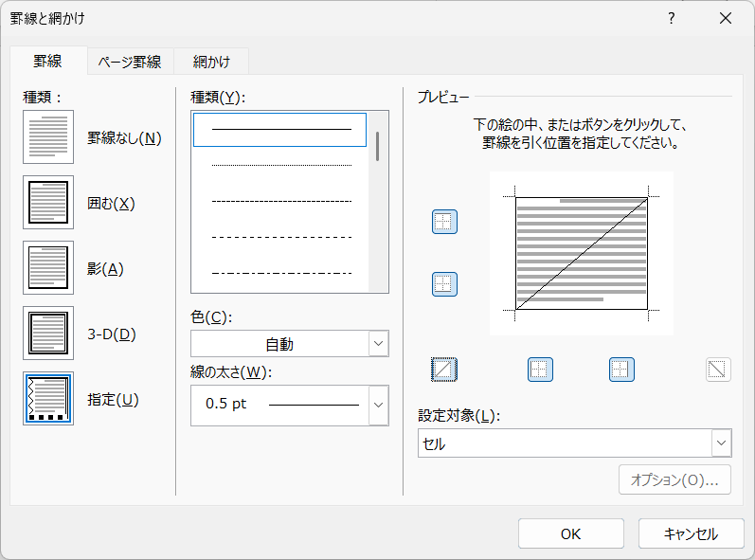Click the ? help icon in title bar
The image size is (755, 560).
[672, 18]
